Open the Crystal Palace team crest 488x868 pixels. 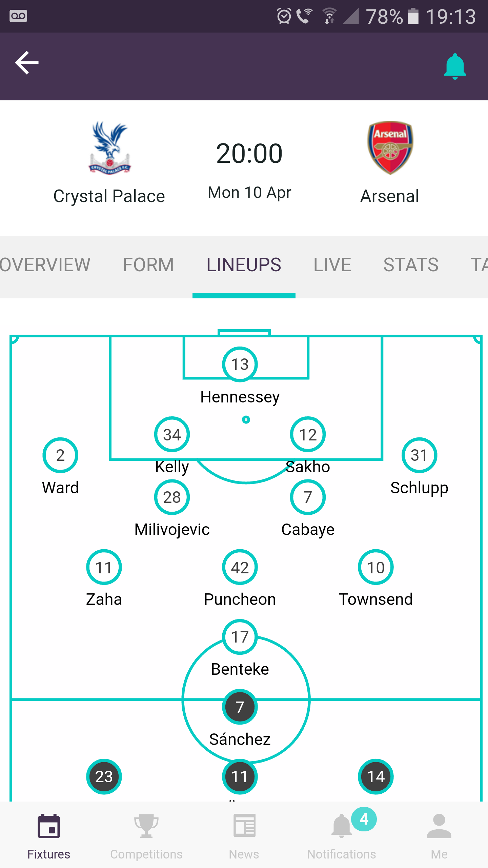point(109,148)
